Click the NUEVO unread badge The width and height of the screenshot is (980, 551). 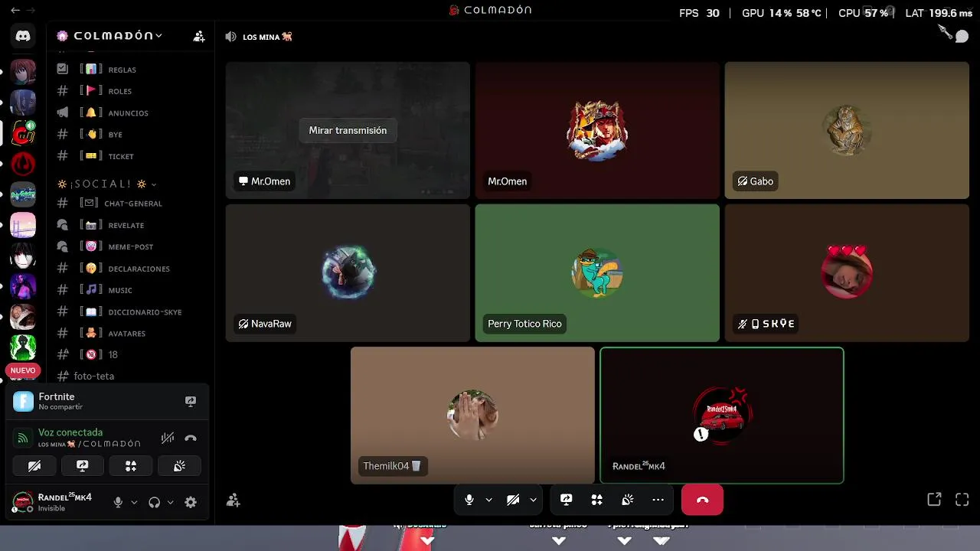[x=23, y=370]
